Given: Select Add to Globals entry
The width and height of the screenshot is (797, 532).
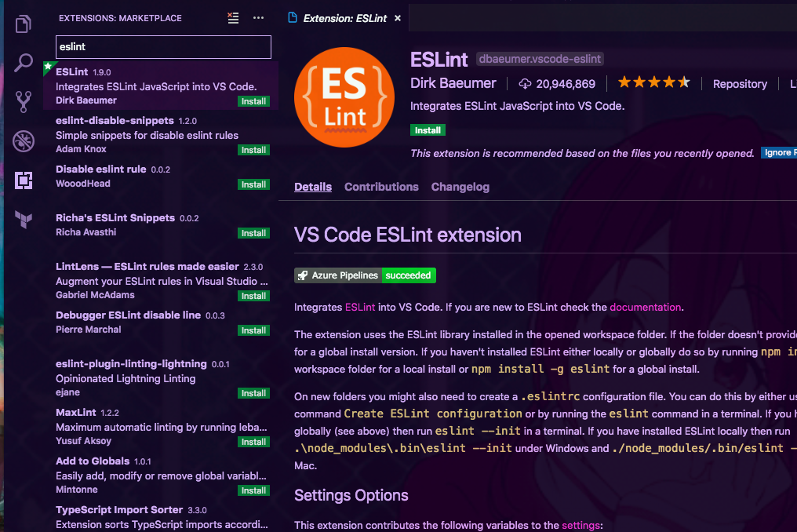Looking at the screenshot, I should click(x=161, y=475).
